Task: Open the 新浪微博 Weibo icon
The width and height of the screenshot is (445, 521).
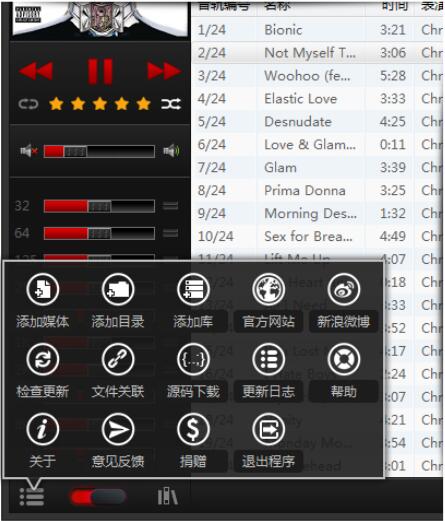Action: (x=344, y=289)
